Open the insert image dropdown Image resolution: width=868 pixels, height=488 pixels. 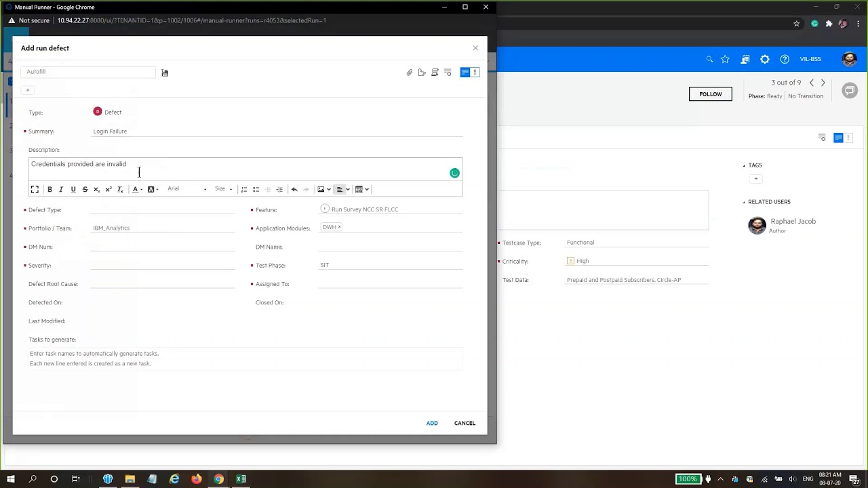(x=324, y=189)
